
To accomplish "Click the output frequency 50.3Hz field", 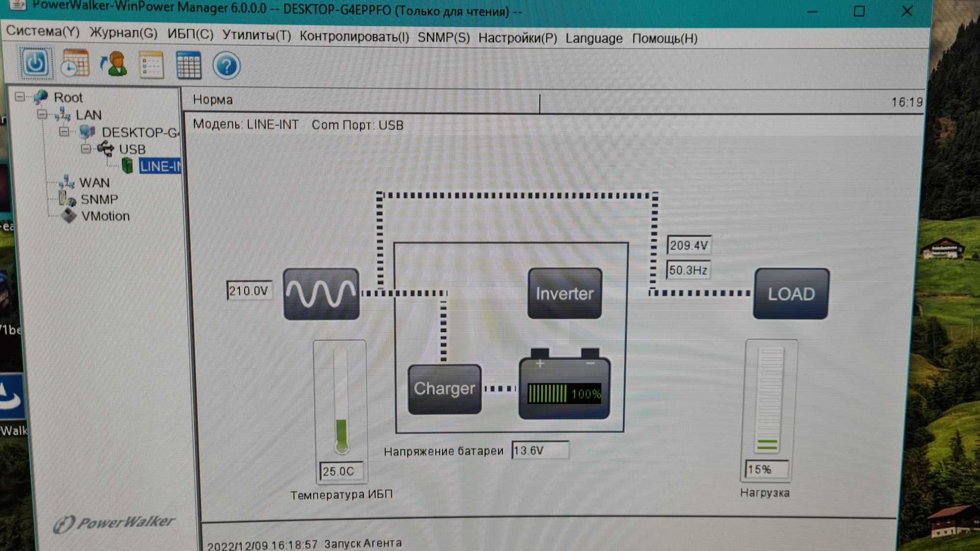I will tap(688, 270).
